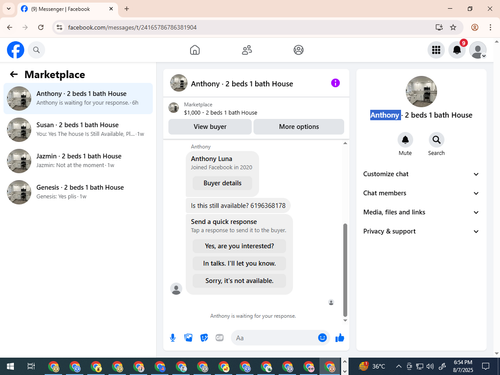Screen dimensions: 500x375
Task: Expand the Chat members section
Action: click(x=421, y=193)
